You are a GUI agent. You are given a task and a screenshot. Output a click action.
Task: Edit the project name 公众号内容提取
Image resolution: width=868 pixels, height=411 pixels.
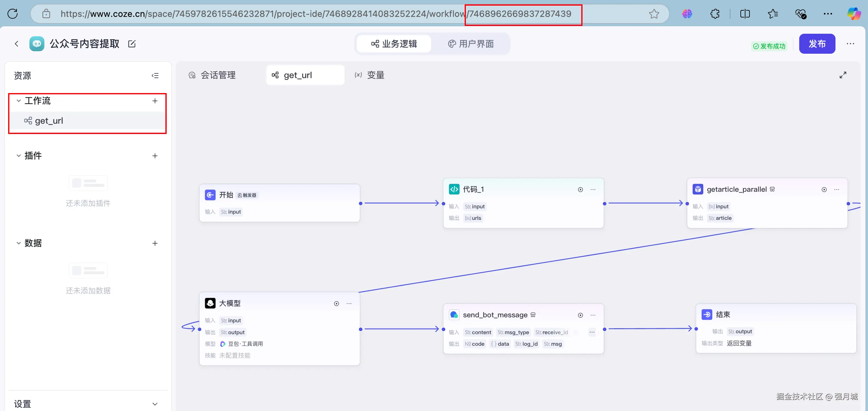click(x=132, y=44)
